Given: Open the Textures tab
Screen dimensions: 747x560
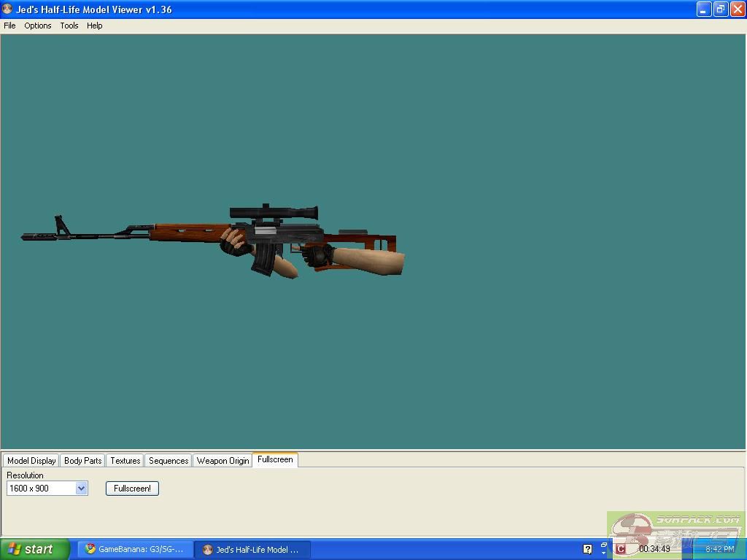Looking at the screenshot, I should coord(125,461).
